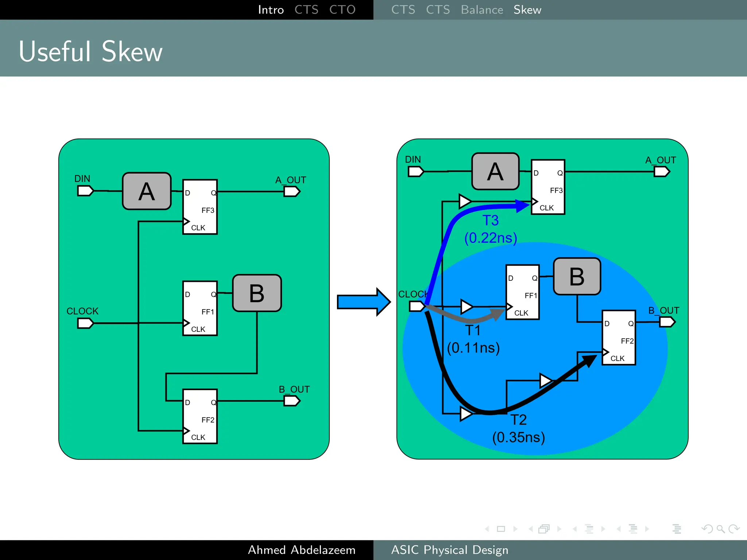This screenshot has height=560, width=747.
Task: Click the single slide rectangle navigation icon
Action: [501, 529]
